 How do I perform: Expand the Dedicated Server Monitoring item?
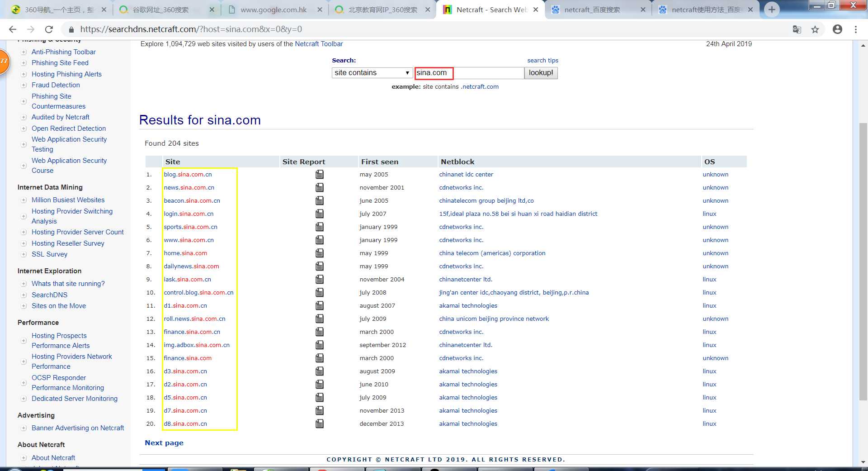click(x=24, y=399)
